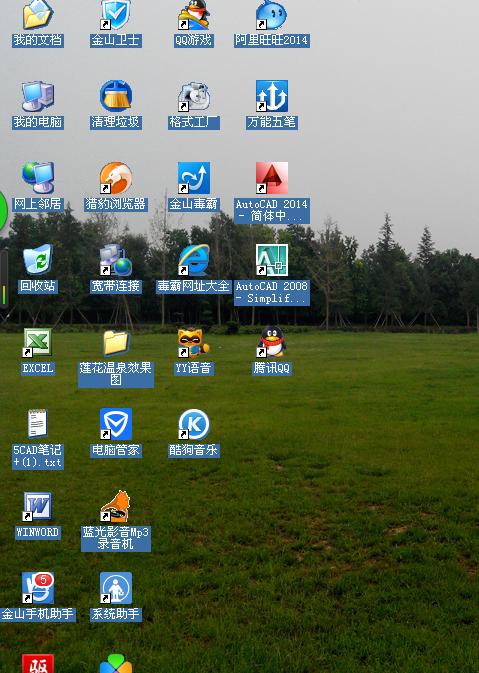This screenshot has width=479, height=673.
Task: Open 网上邻居 network icon
Action: click(x=38, y=178)
